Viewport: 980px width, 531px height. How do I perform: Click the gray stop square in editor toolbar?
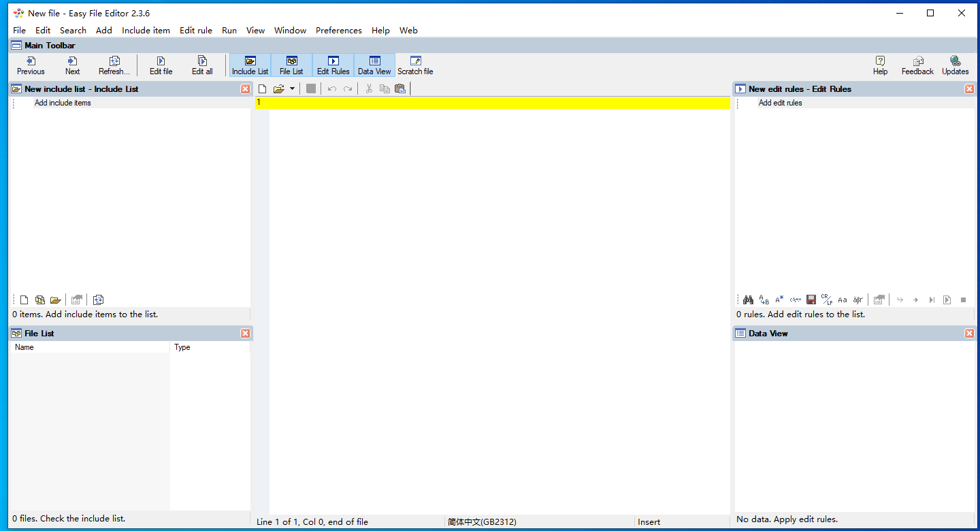pos(311,88)
